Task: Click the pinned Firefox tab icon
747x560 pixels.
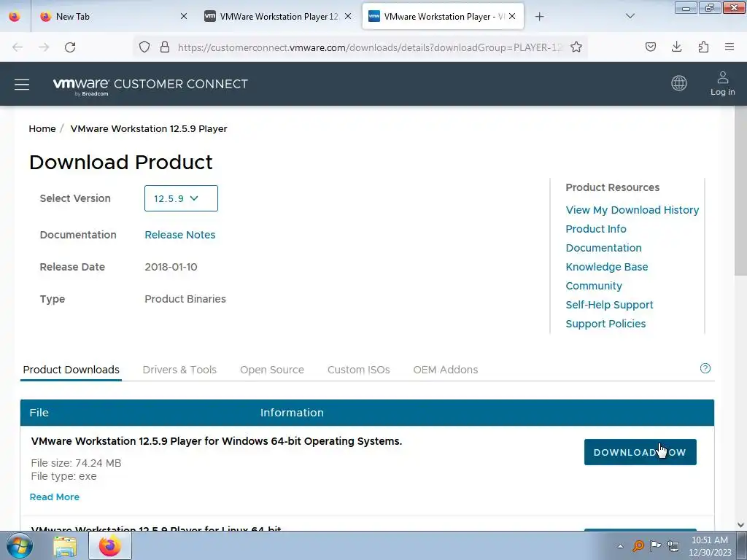Action: click(x=15, y=16)
